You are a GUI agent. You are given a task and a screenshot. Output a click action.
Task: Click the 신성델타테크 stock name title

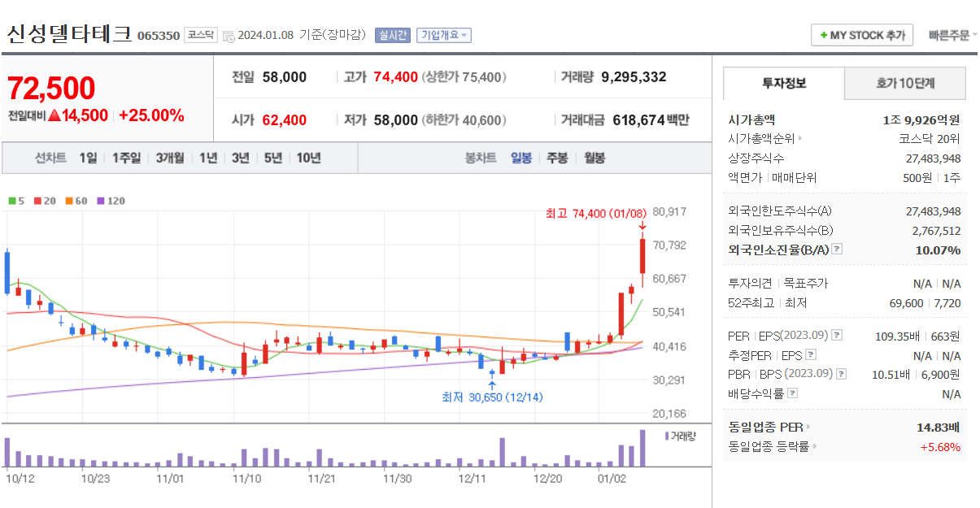coord(69,34)
